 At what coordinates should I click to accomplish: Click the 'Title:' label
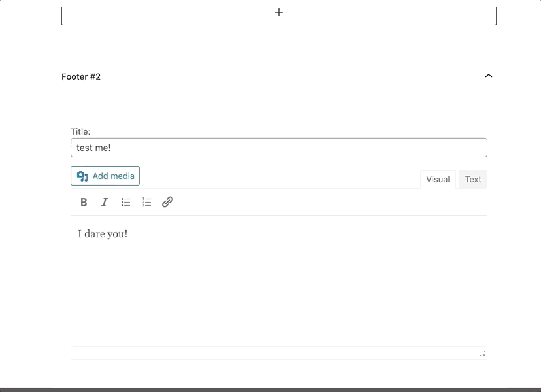pyautogui.click(x=80, y=131)
